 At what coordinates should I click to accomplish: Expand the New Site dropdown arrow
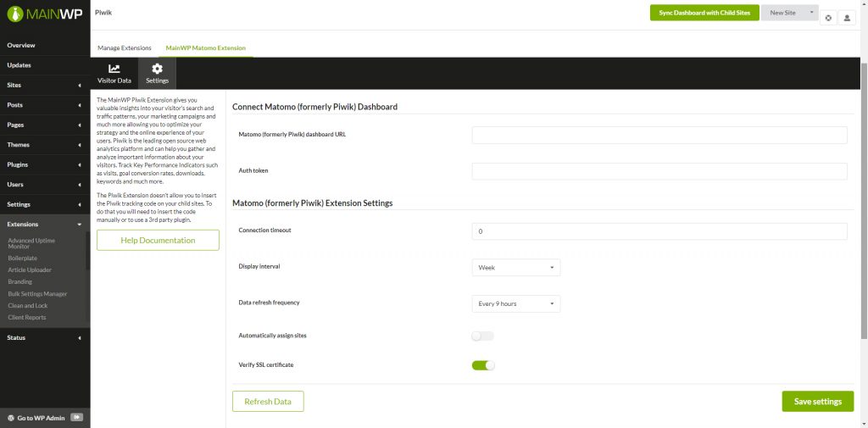click(812, 13)
